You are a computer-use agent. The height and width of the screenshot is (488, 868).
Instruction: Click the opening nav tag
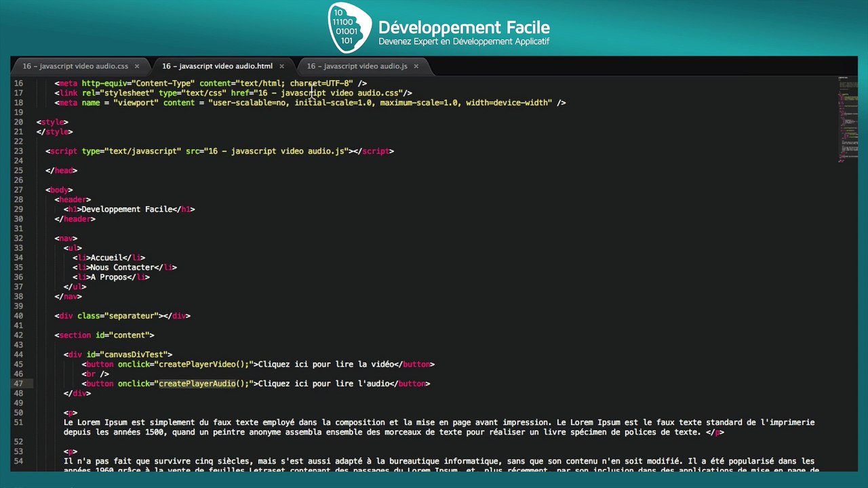(66, 239)
